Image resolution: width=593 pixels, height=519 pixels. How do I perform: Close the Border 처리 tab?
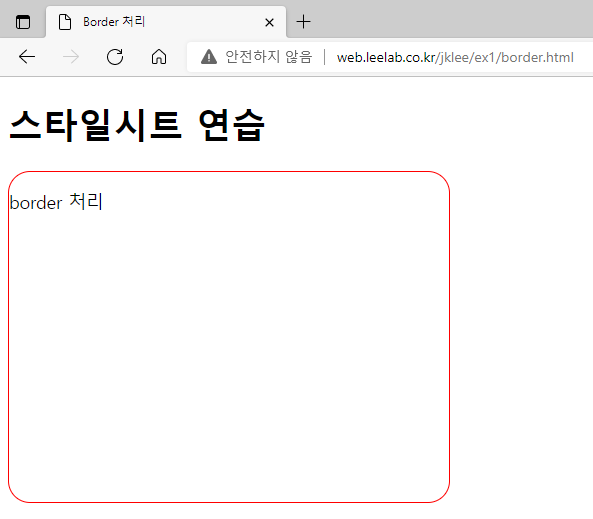pyautogui.click(x=269, y=23)
